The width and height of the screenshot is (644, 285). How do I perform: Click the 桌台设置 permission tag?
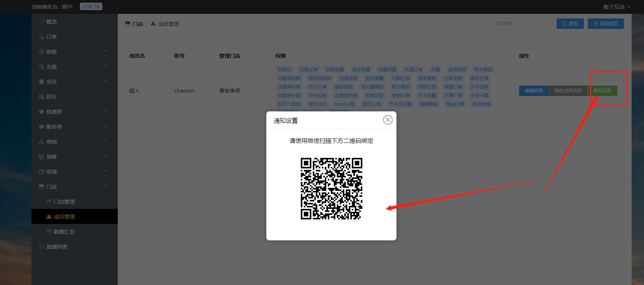[361, 70]
